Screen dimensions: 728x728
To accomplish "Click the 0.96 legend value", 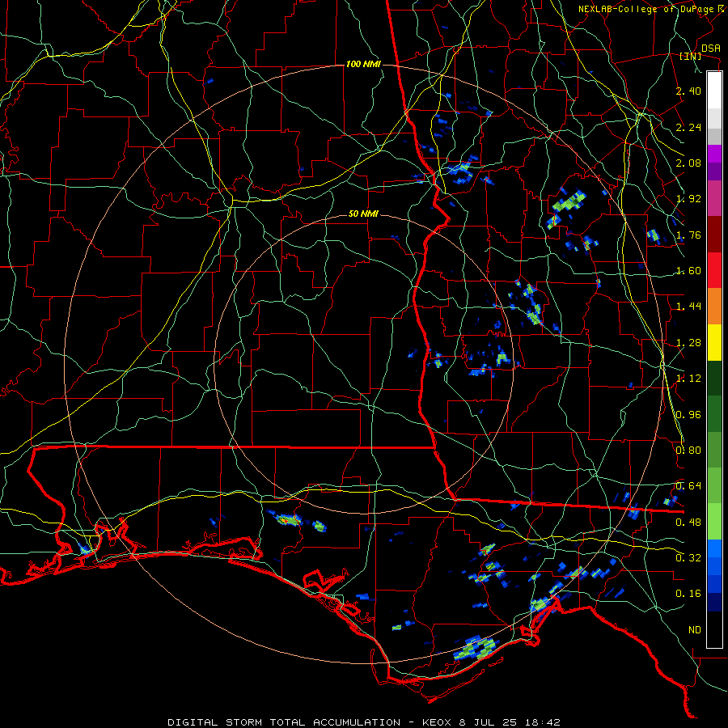I will (x=688, y=415).
